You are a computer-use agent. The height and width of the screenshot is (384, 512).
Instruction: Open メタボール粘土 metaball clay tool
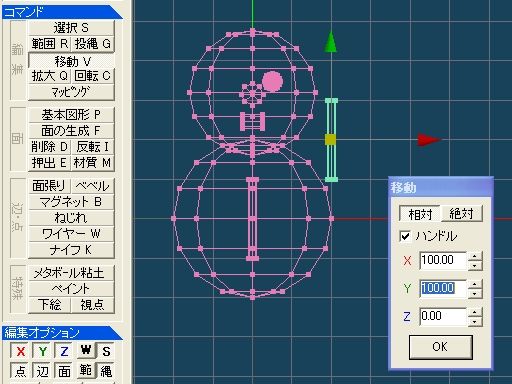click(x=71, y=273)
